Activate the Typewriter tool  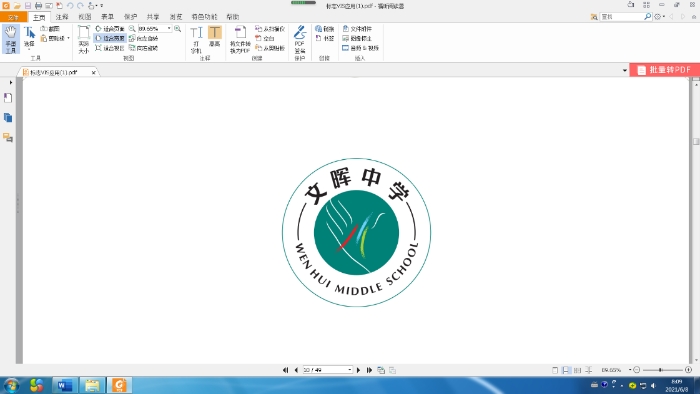196,39
